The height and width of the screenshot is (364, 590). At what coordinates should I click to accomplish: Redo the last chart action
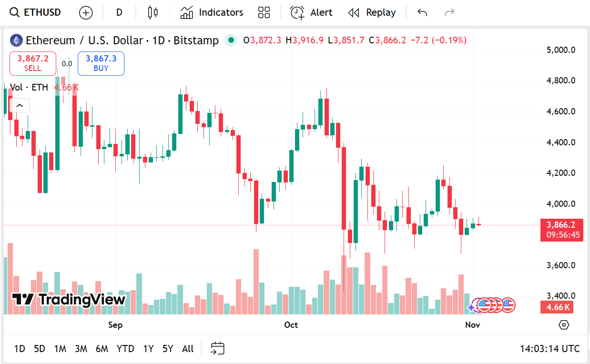(x=449, y=12)
